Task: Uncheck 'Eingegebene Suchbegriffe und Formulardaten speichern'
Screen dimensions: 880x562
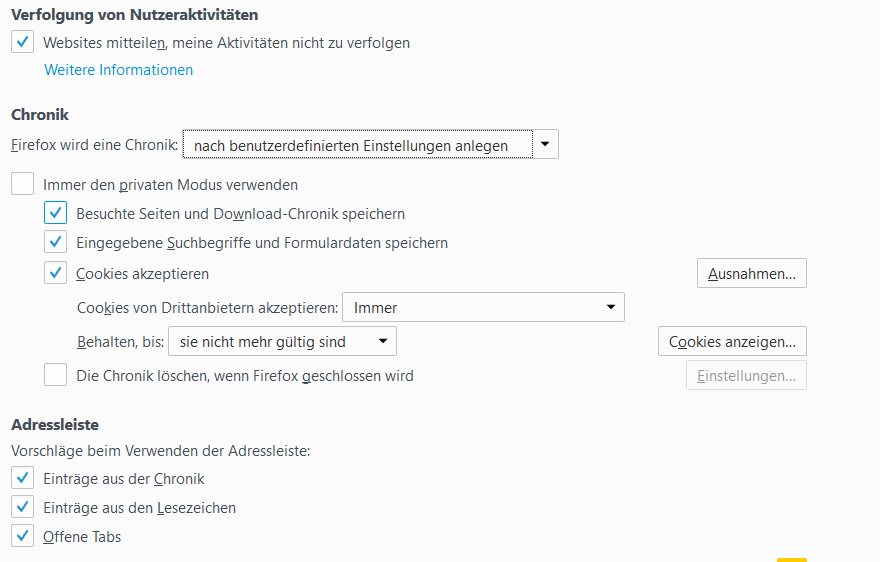Action: tap(56, 243)
